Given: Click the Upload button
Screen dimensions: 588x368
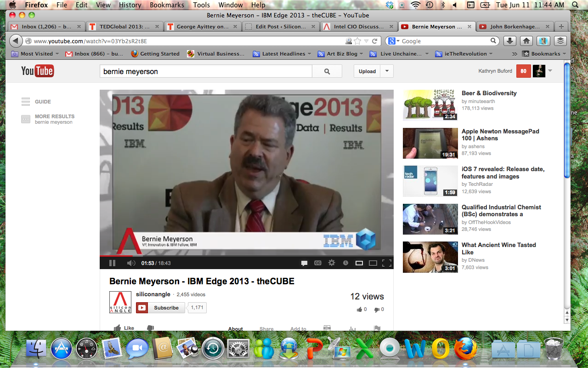Looking at the screenshot, I should tap(367, 71).
